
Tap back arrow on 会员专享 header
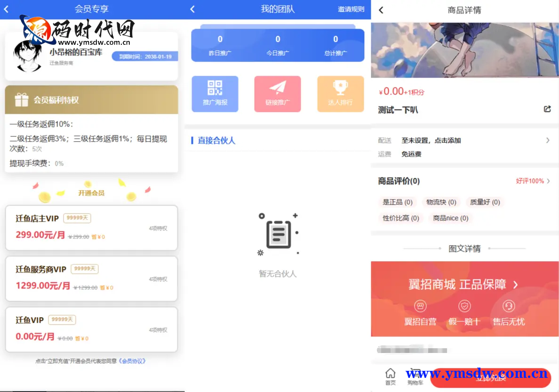pos(6,9)
